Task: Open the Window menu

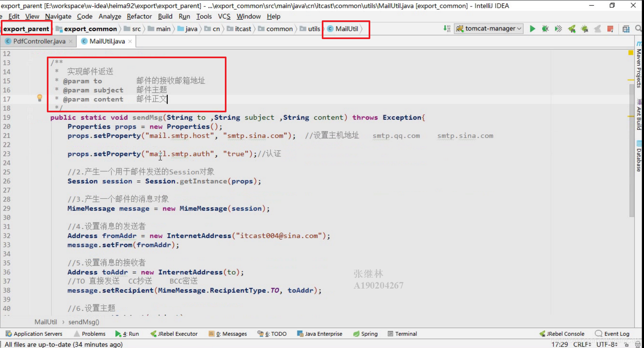Action: tap(248, 16)
